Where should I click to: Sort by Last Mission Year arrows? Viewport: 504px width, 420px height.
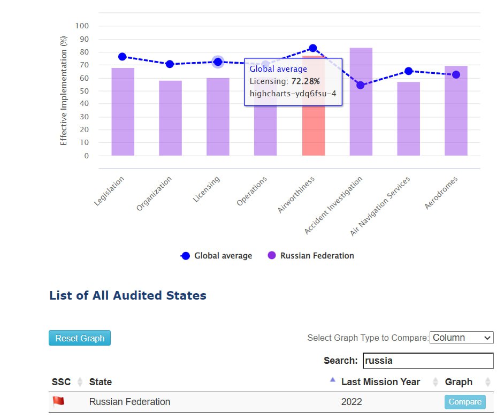point(435,382)
